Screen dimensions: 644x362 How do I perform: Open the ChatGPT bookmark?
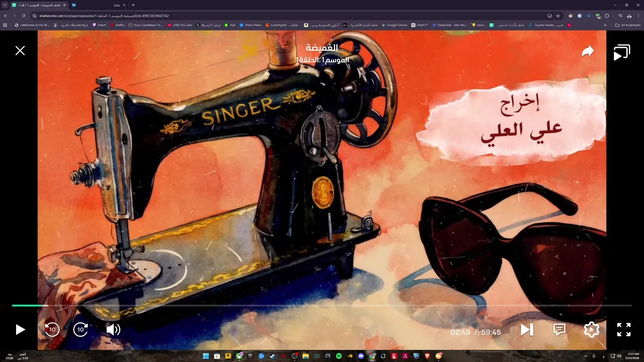click(x=420, y=25)
